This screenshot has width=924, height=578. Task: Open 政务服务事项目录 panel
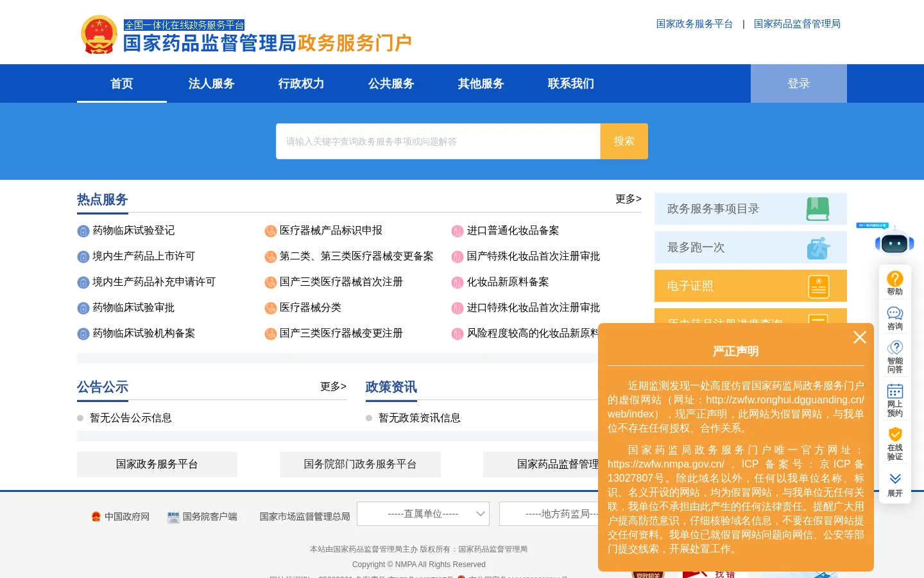coord(751,209)
